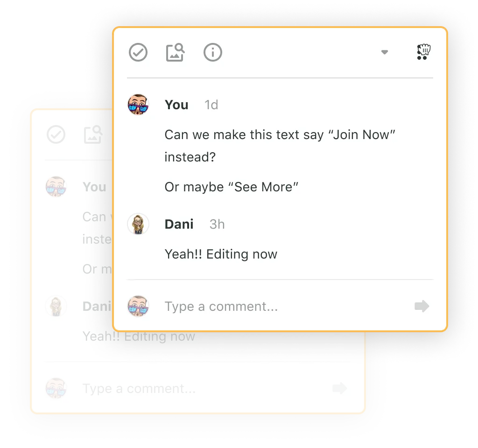
Task: Select the '1d' timestamp
Action: [x=211, y=105]
